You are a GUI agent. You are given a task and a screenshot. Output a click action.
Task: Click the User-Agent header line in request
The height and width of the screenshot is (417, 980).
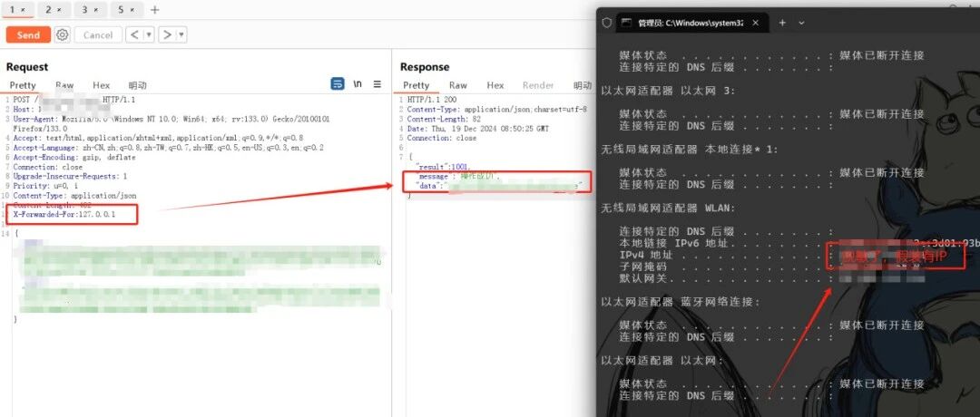pos(171,119)
